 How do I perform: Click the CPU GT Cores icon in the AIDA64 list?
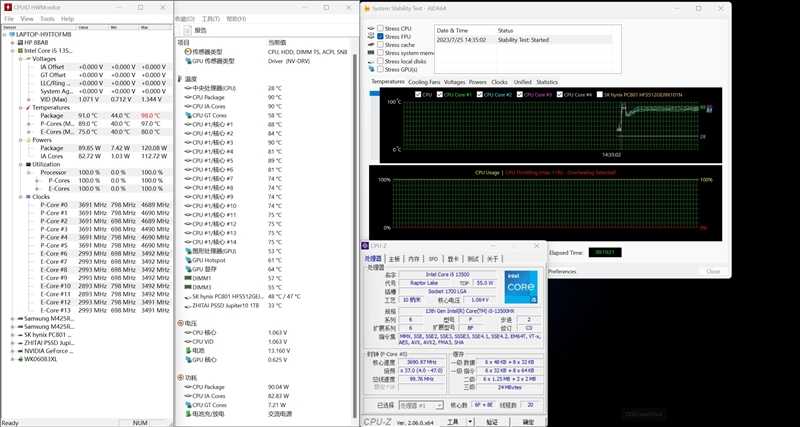click(x=188, y=115)
